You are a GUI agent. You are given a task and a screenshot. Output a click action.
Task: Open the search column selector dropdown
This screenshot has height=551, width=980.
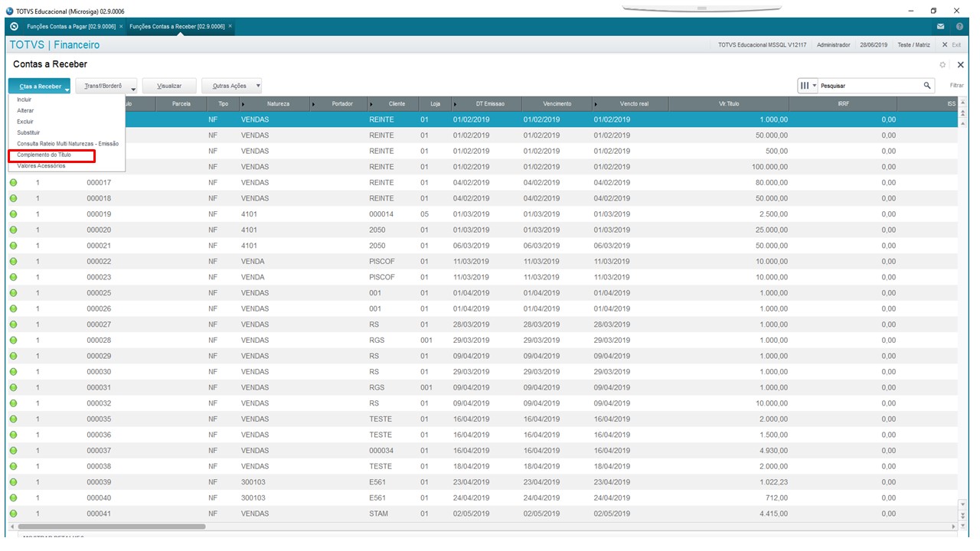(x=808, y=86)
